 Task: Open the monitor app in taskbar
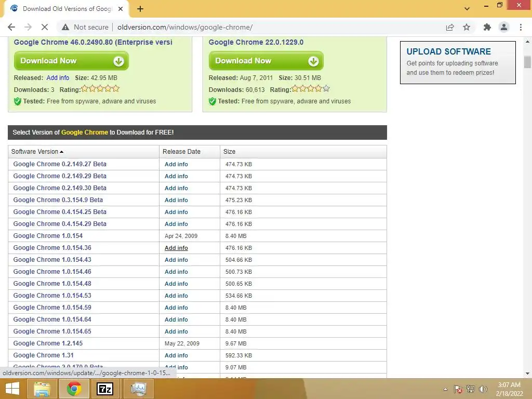pos(138,389)
